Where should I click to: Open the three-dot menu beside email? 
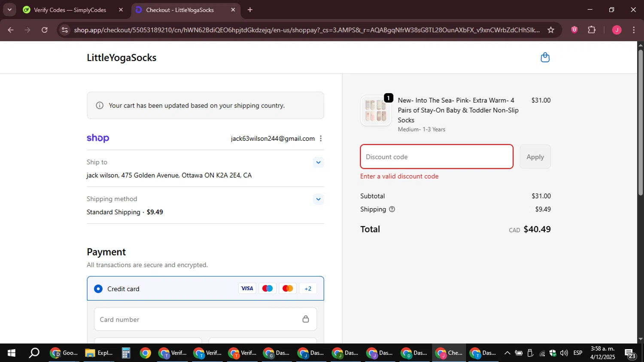[321, 138]
